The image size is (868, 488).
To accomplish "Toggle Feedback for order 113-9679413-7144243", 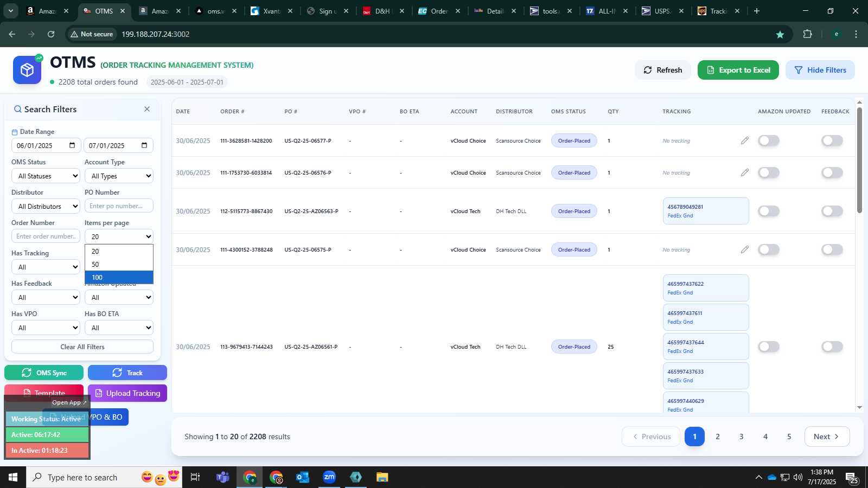I will (832, 346).
